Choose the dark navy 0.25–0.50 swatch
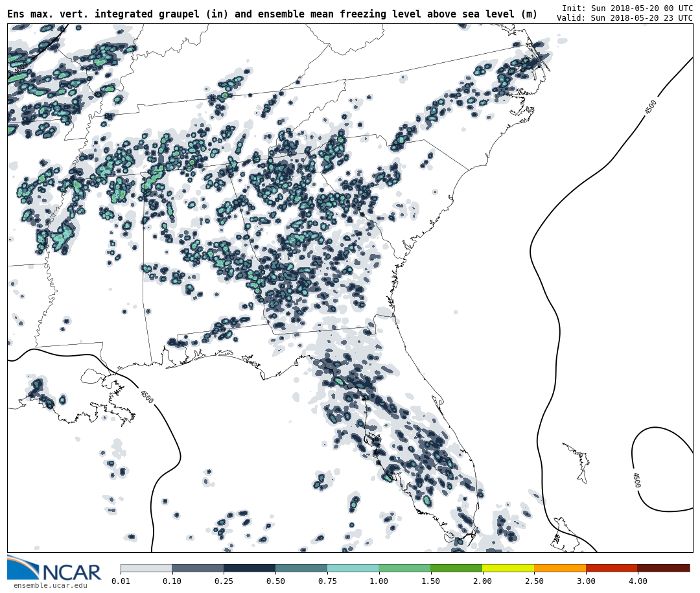700x593 pixels. pyautogui.click(x=250, y=568)
